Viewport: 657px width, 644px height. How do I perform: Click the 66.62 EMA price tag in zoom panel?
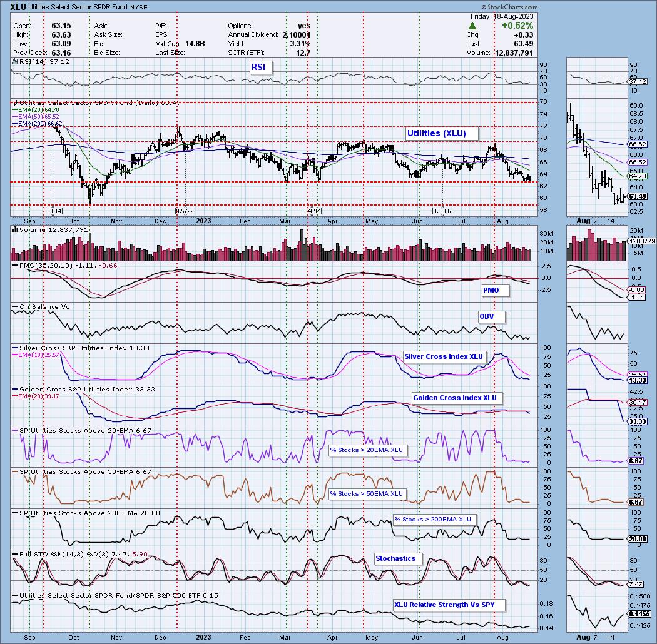pos(638,144)
